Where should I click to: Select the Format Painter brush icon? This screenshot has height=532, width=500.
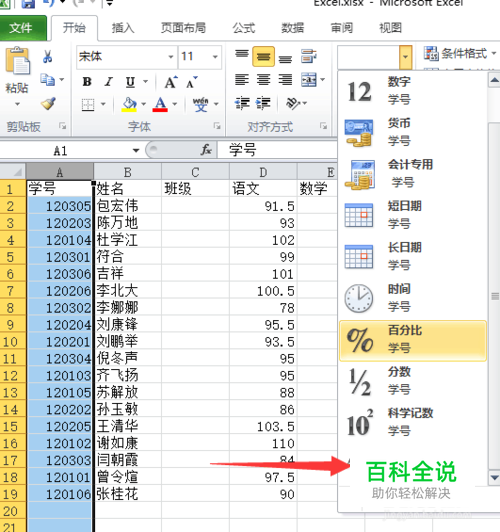48,103
